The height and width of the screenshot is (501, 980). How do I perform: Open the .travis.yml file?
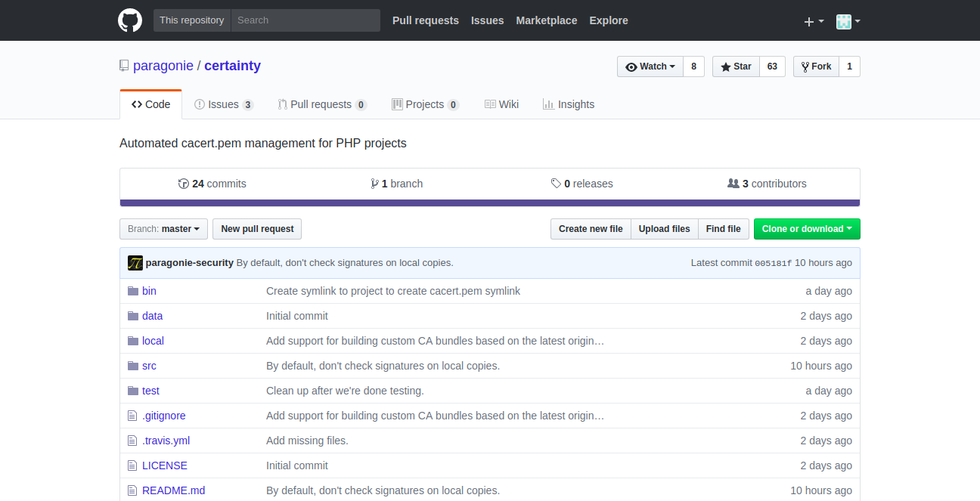pos(166,441)
